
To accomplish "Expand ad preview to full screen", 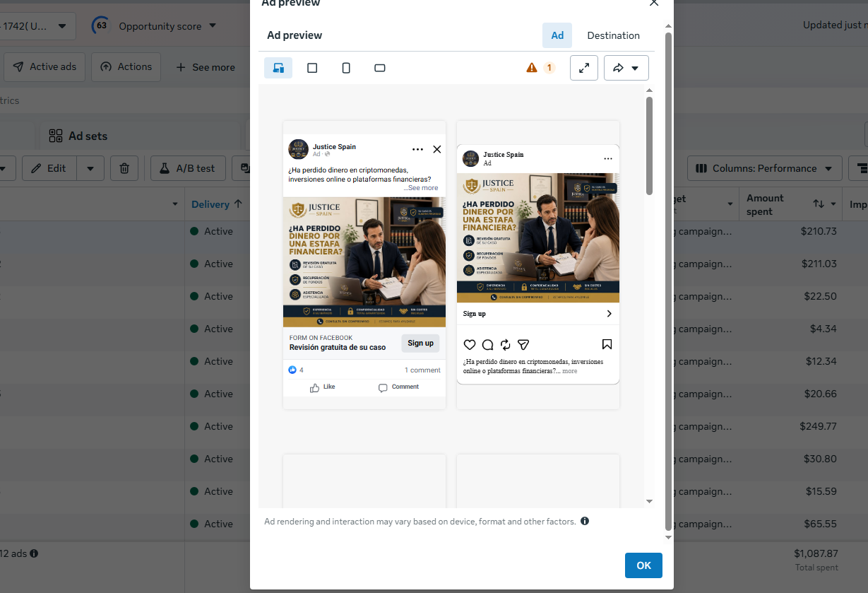I will (584, 68).
